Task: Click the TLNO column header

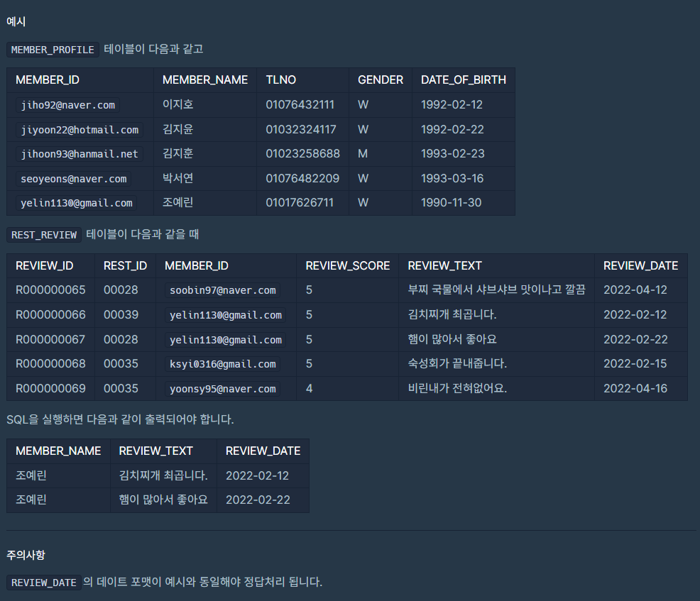Action: [x=281, y=80]
